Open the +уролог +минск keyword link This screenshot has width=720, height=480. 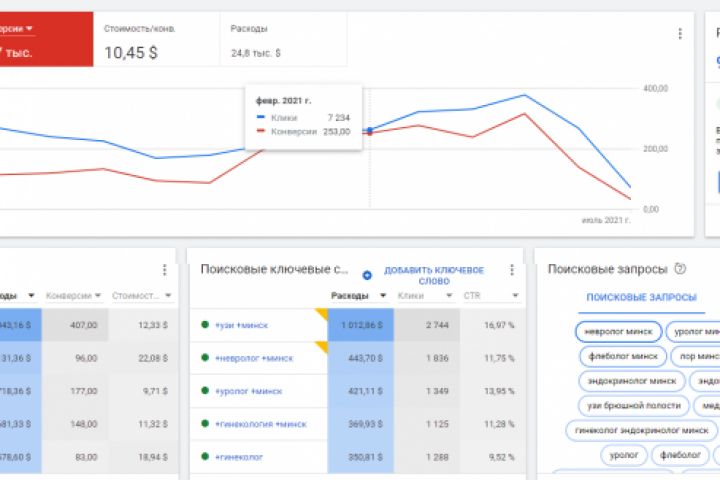(248, 391)
